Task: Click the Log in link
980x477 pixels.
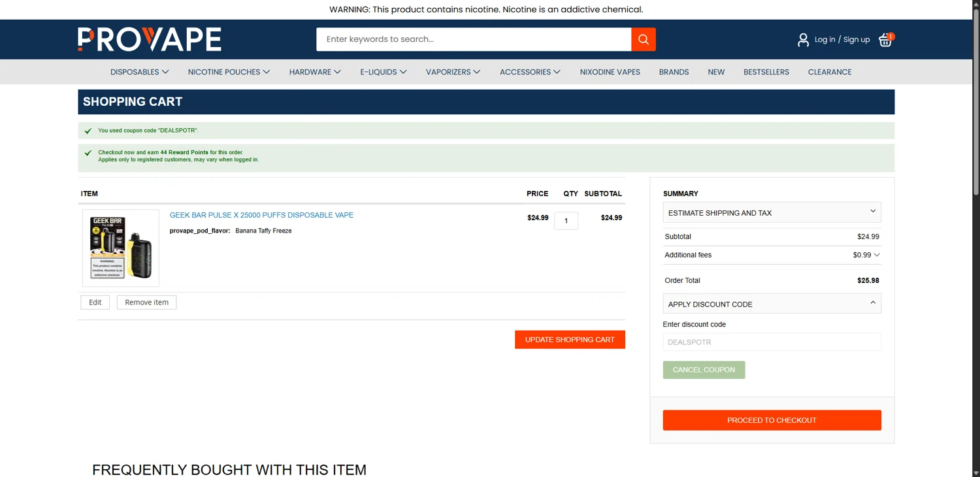Action: pos(825,40)
